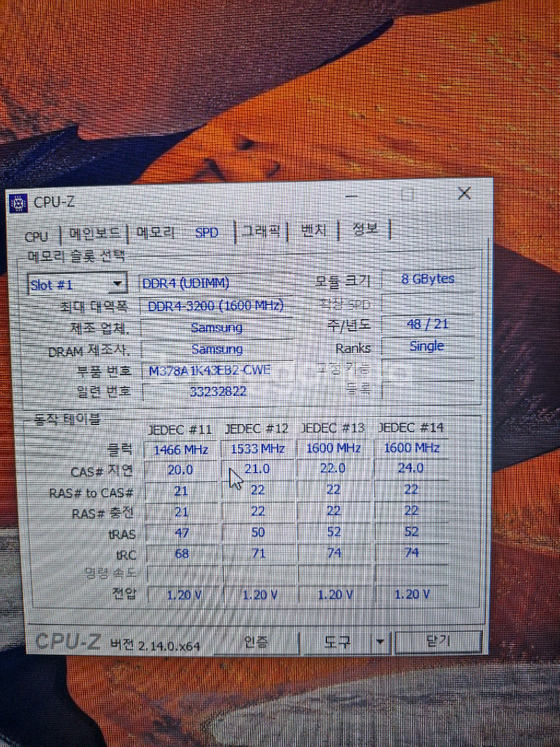The width and height of the screenshot is (560, 747).
Task: Click the CPU-Z app icon in title bar
Action: 18,204
